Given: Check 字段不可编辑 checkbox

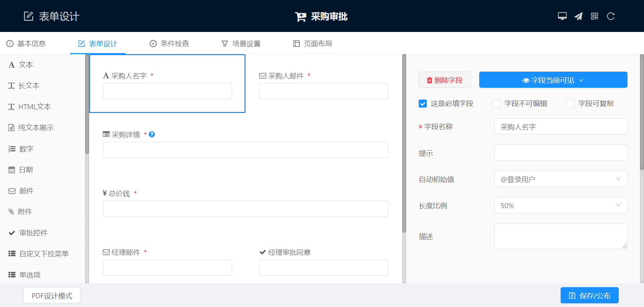Looking at the screenshot, I should click(497, 104).
